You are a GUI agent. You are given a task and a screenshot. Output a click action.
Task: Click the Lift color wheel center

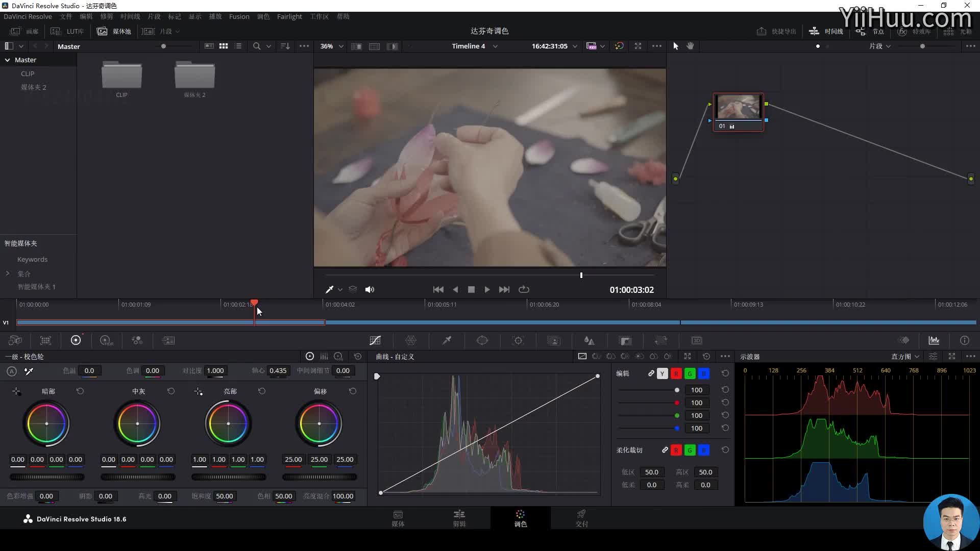coord(46,423)
